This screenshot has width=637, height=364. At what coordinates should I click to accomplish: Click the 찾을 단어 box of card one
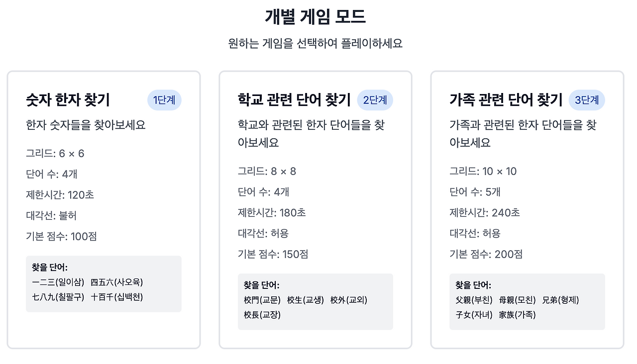(x=104, y=283)
